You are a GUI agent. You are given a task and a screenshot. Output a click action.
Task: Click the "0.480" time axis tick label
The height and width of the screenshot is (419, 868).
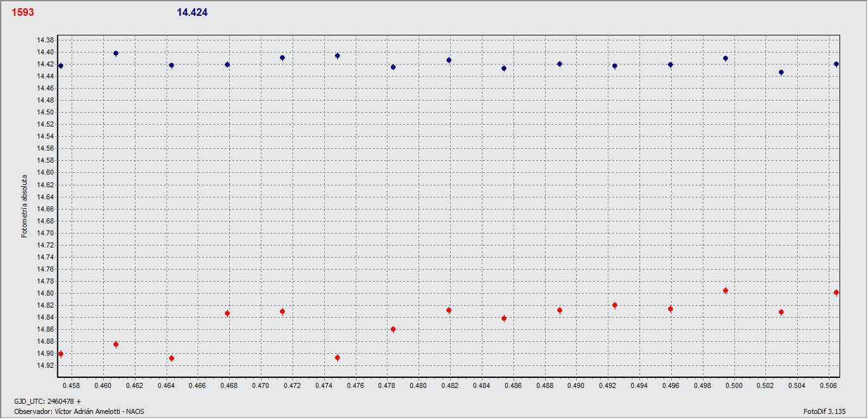point(418,385)
